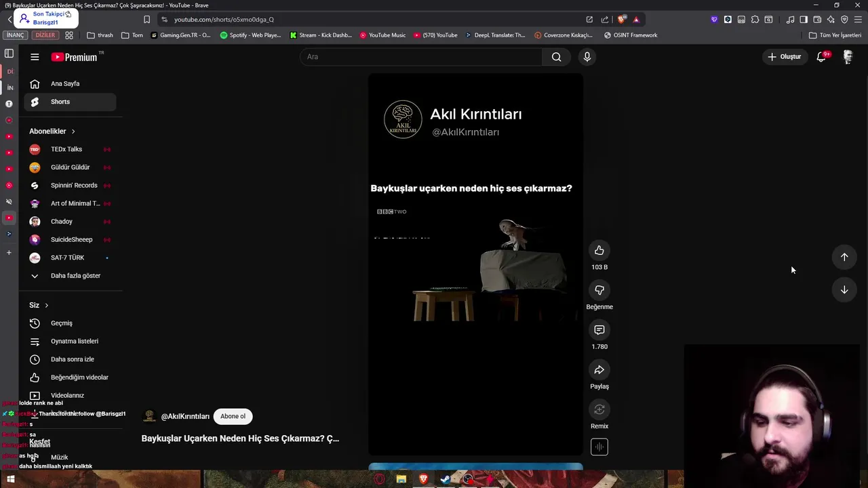Expand Daha fazla göster subscriptions

tap(70, 276)
